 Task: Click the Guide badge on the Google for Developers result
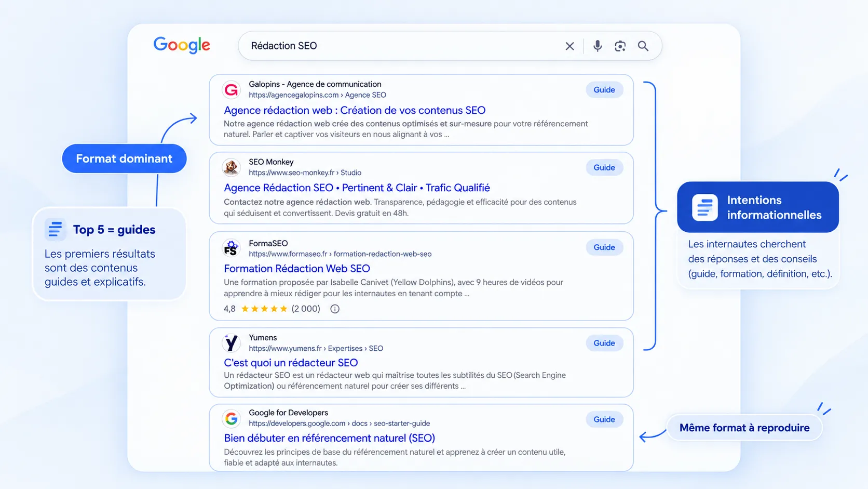604,419
